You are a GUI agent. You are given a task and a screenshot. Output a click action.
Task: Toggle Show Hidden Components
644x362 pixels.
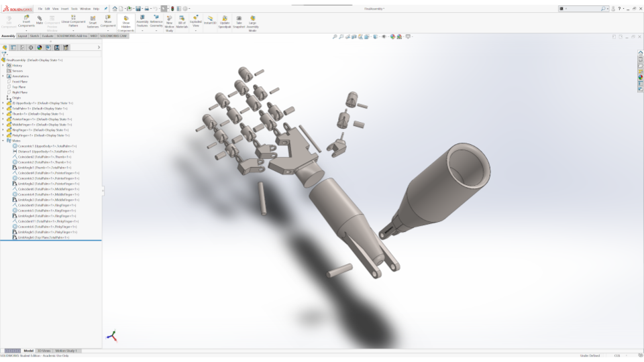tap(125, 21)
